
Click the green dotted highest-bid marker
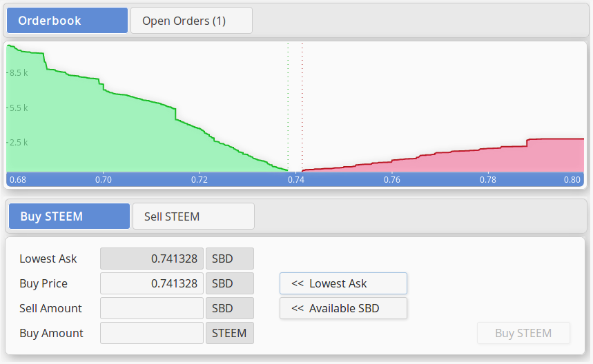tap(288, 108)
